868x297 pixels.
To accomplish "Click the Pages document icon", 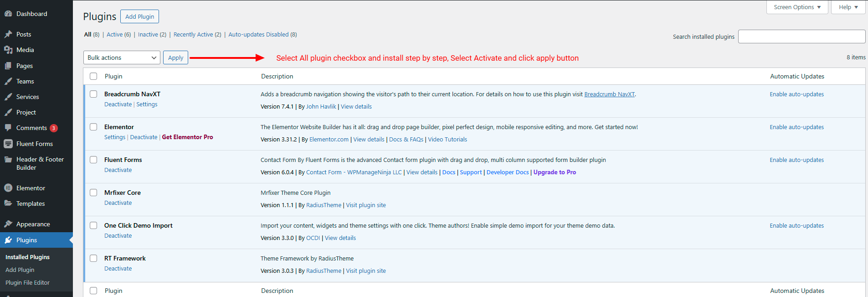I will 8,66.
